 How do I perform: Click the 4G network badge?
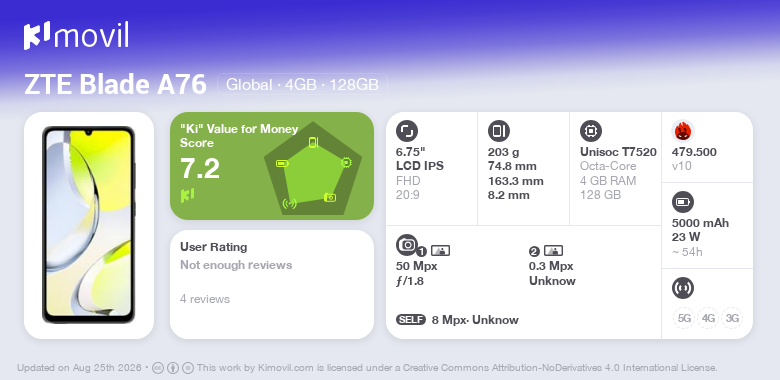click(708, 318)
